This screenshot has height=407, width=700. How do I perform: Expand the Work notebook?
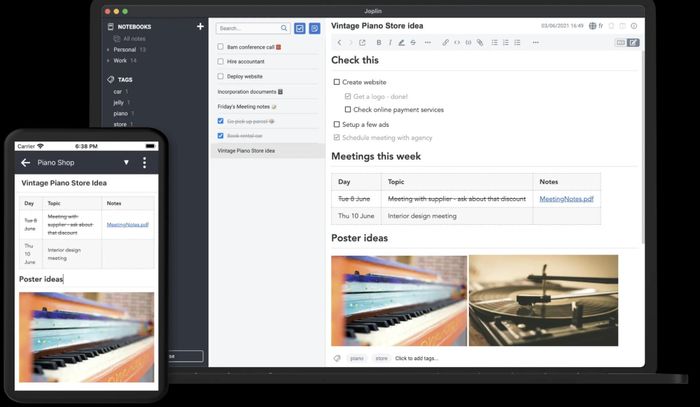tap(108, 60)
